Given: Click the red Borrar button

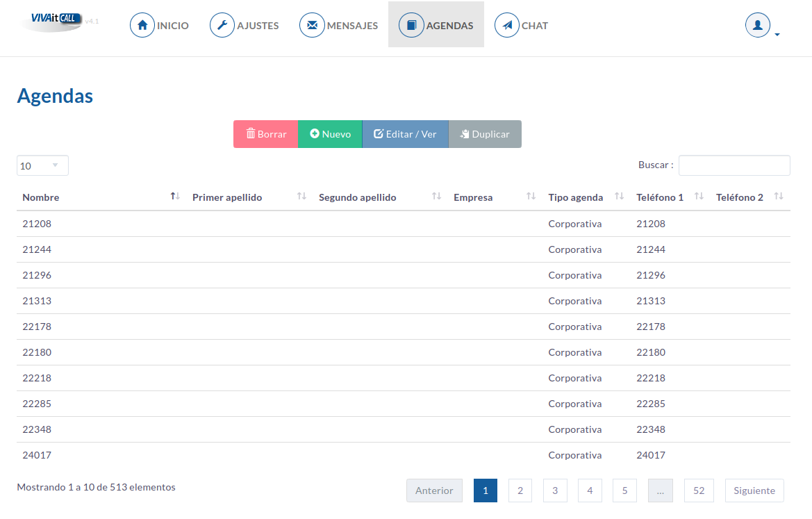Looking at the screenshot, I should (x=265, y=134).
